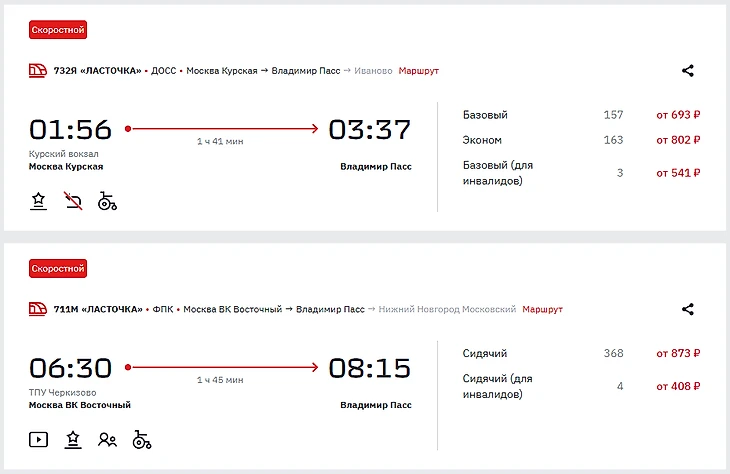
Task: Click the passengers with children icon for train 711М
Action: [107, 439]
